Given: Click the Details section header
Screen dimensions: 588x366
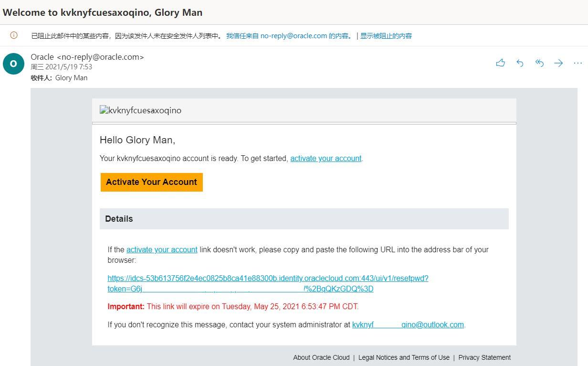Looking at the screenshot, I should (x=304, y=219).
